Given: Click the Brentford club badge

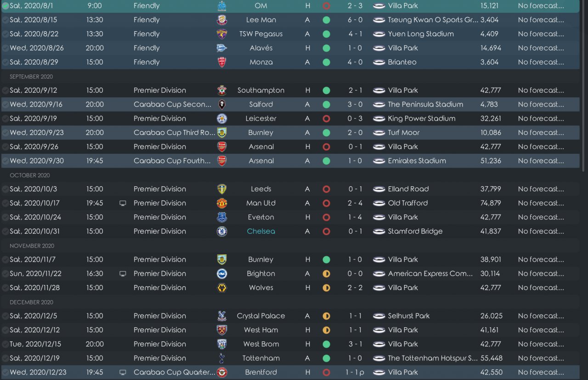Looking at the screenshot, I should point(222,373).
